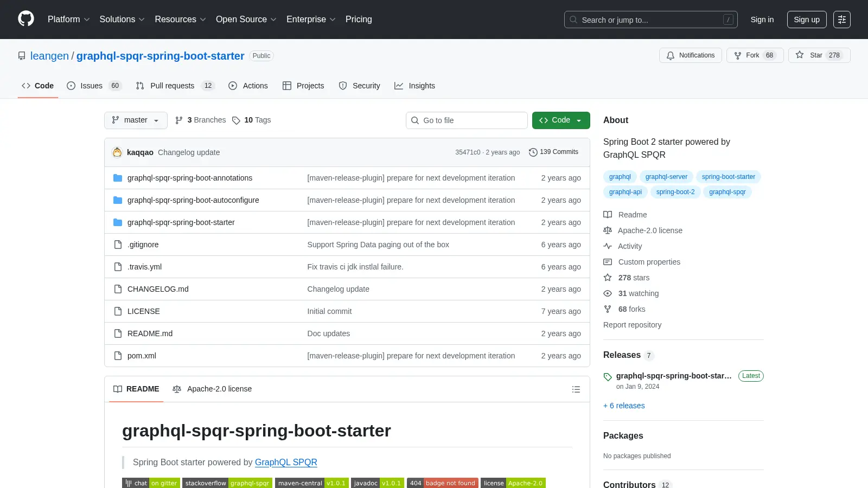Screen dimensions: 868x488
Task: Open the green Code dropdown
Action: [x=561, y=120]
